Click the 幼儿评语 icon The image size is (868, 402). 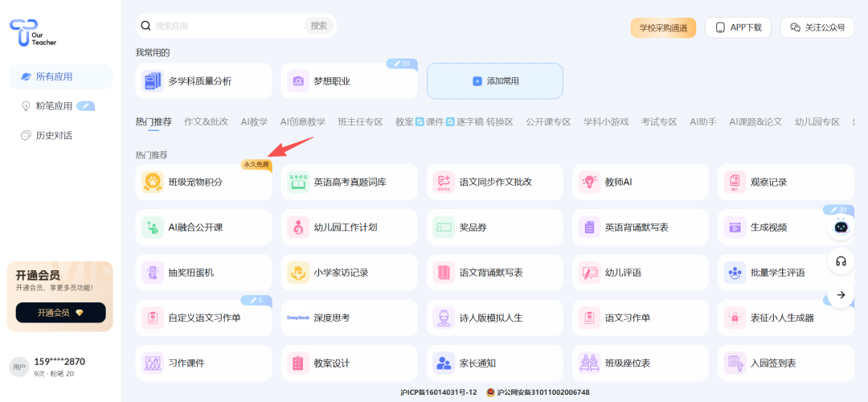coord(590,273)
